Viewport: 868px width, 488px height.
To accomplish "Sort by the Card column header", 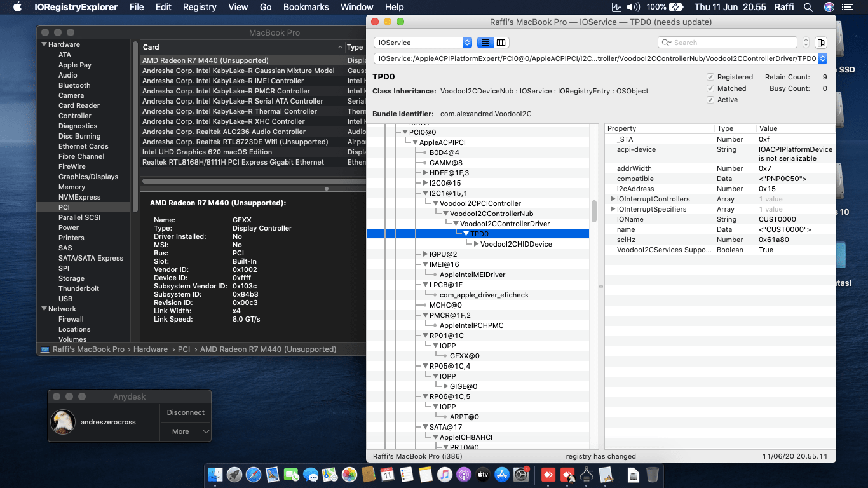I will [243, 47].
